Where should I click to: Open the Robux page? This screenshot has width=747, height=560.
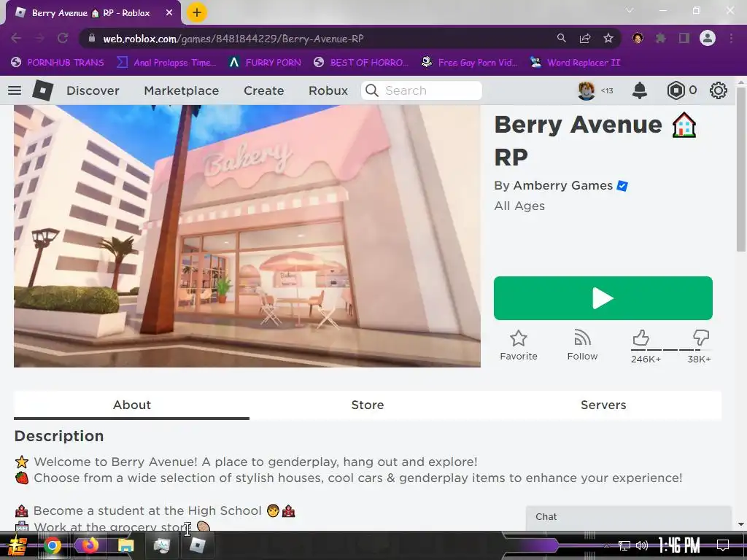point(328,90)
